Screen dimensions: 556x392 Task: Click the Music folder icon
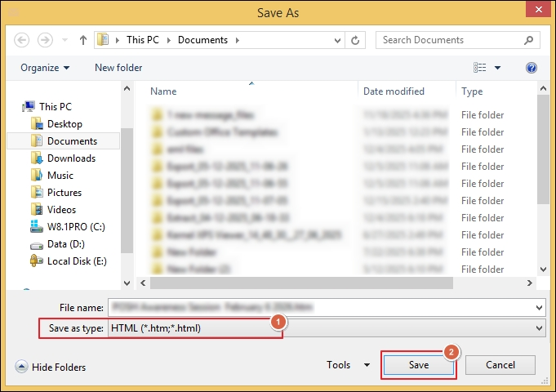click(37, 175)
